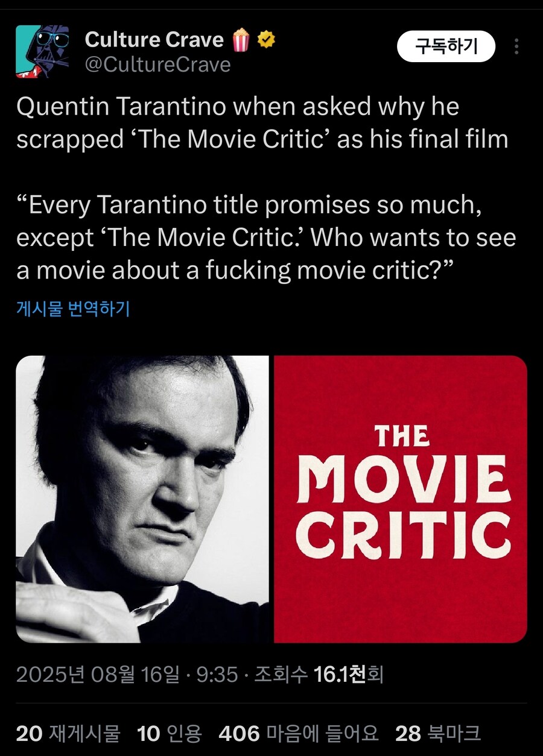Image resolution: width=543 pixels, height=756 pixels.
Task: Click the opening paragraph about the scrapped film
Action: [262, 123]
